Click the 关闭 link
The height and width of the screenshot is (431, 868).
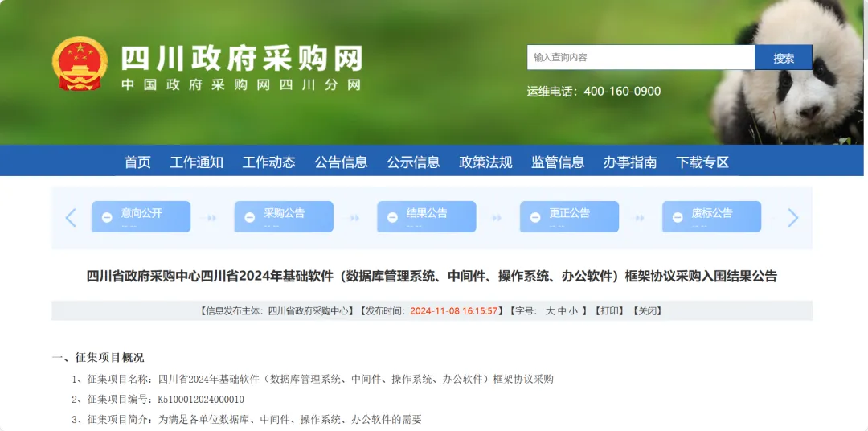click(x=647, y=310)
